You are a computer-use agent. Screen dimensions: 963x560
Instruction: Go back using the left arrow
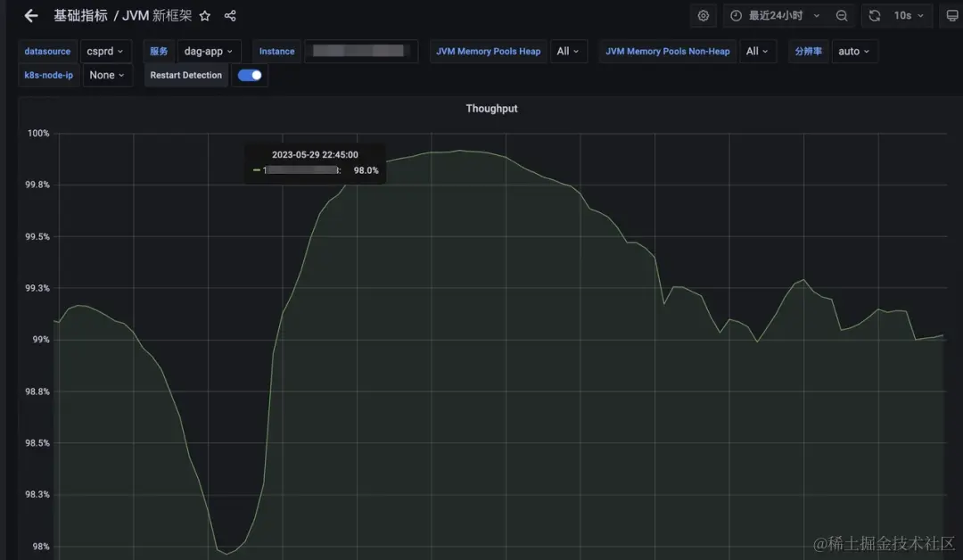tap(30, 16)
